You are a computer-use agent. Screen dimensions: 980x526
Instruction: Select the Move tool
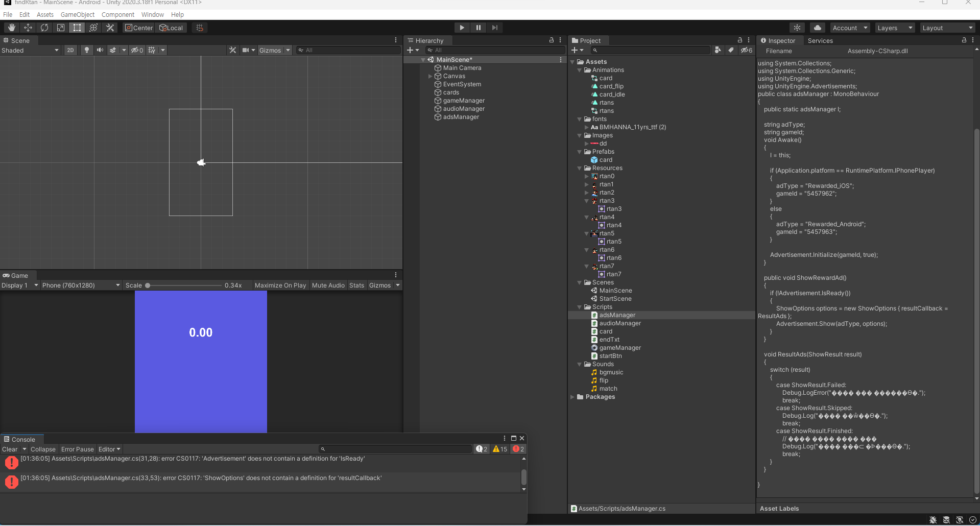pos(28,28)
